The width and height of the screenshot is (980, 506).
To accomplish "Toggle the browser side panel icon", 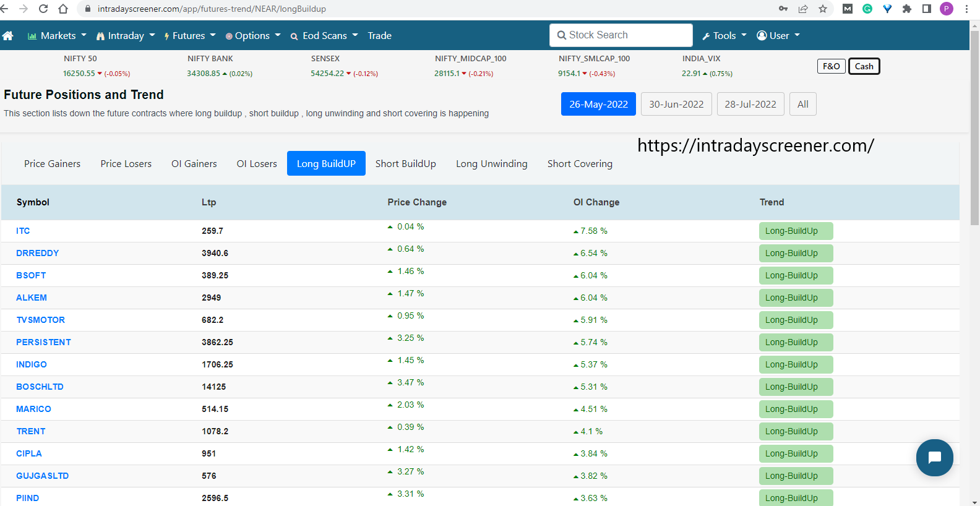I will 927,9.
